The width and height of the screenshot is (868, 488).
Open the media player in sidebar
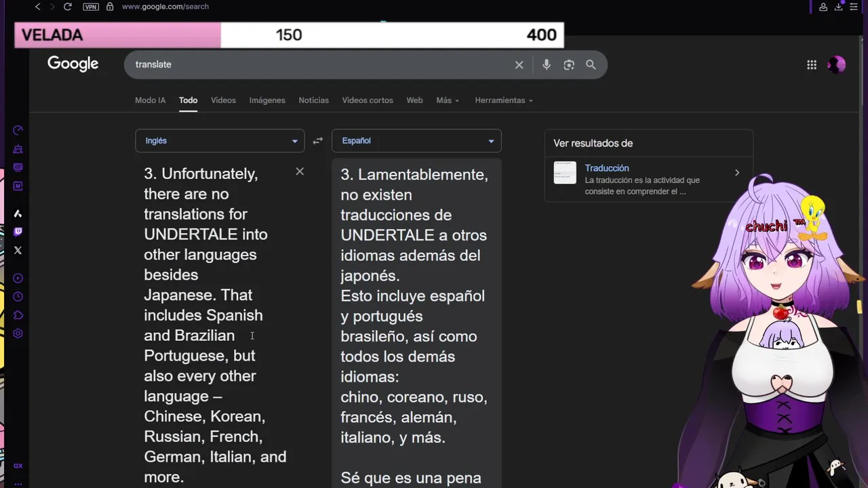coord(18,278)
